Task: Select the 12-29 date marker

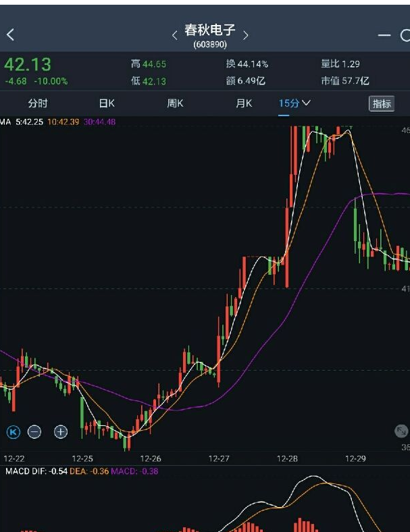Action: [355, 458]
